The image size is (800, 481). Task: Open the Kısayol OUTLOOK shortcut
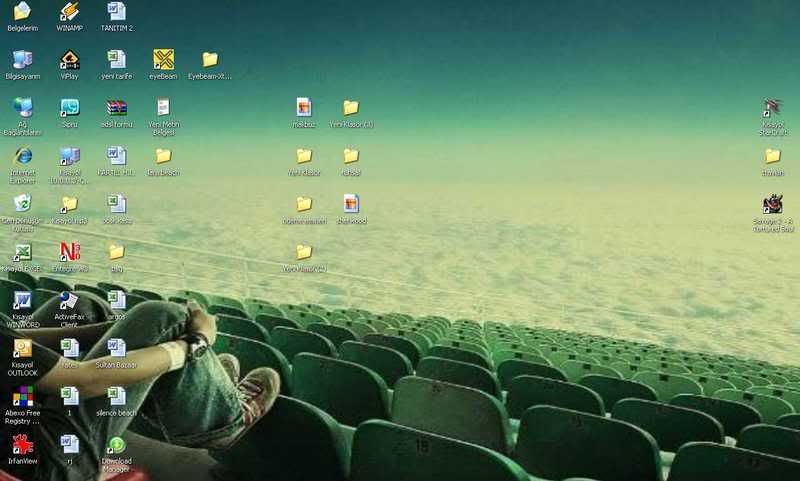(x=22, y=348)
